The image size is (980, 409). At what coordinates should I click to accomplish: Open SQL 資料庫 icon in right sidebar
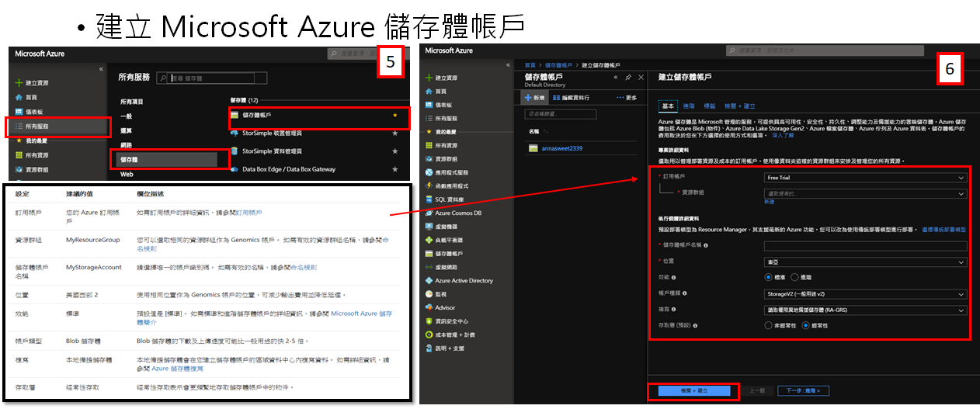pos(429,199)
